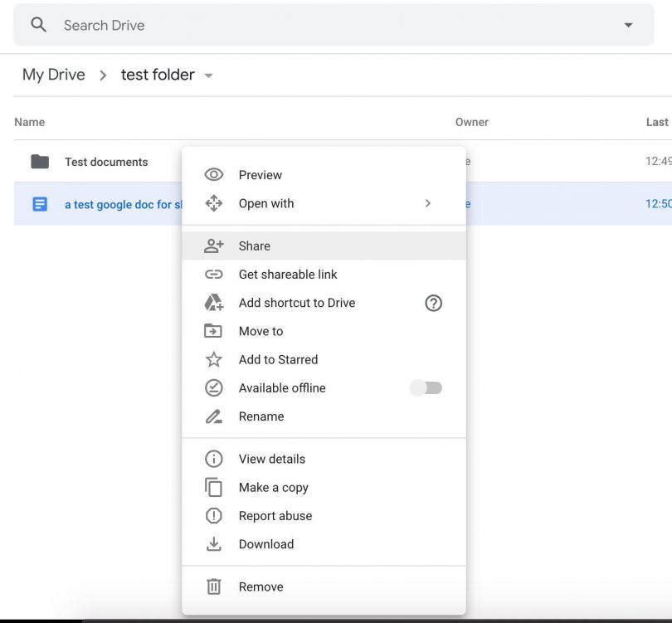Click the Add shortcut to Drive icon
Viewport: 672px width, 623px height.
coord(214,303)
